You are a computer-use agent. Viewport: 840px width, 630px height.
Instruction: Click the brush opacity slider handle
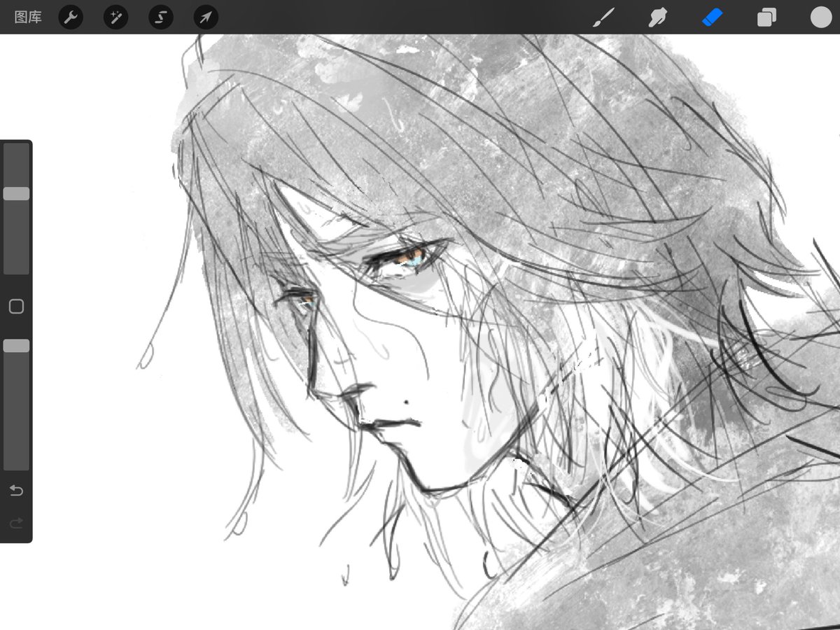point(16,346)
